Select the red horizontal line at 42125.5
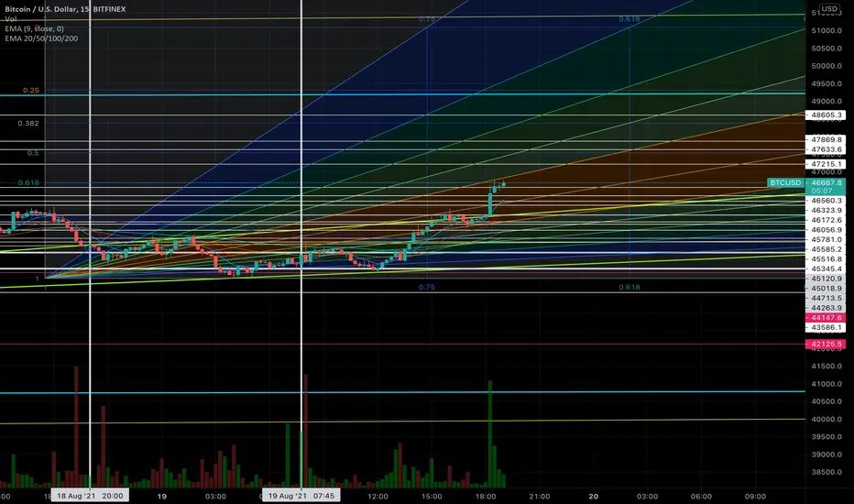Screen dimensions: 854x504 click(402, 344)
